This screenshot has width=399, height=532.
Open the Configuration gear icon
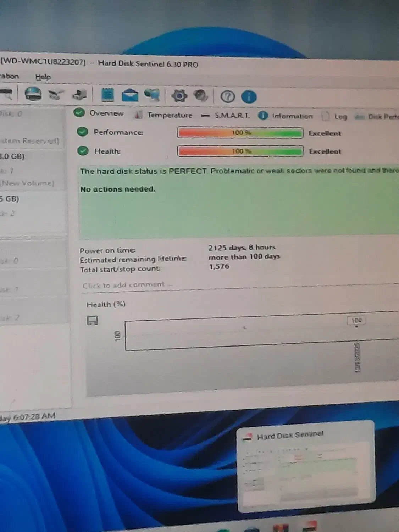tap(179, 96)
